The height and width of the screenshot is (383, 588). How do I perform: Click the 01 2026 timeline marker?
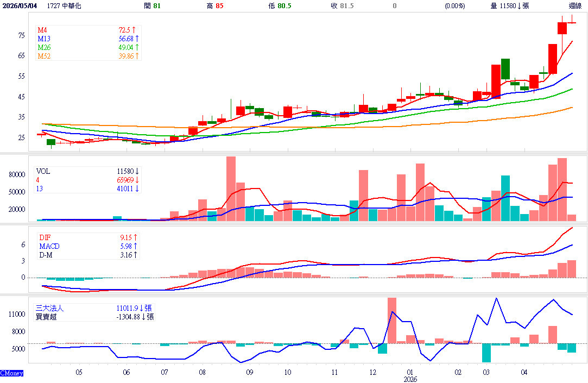point(410,375)
